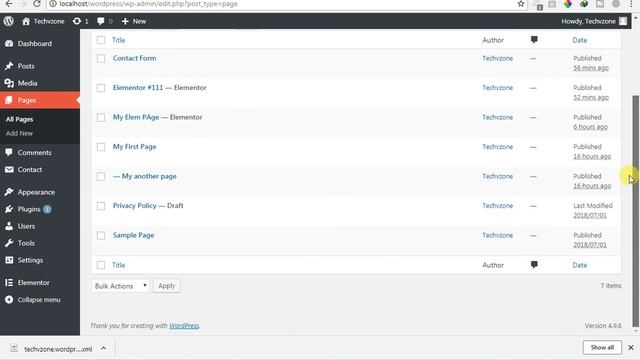Check the Sample Page row checkbox
This screenshot has width=640, height=360.
(101, 236)
